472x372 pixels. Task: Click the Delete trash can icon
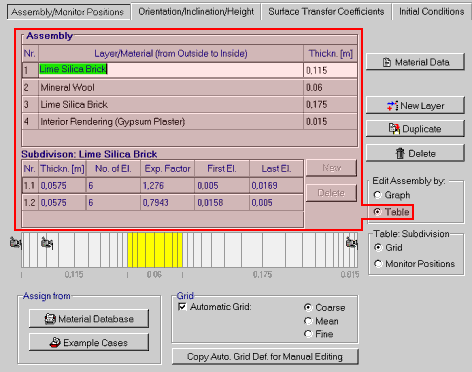pyautogui.click(x=400, y=153)
